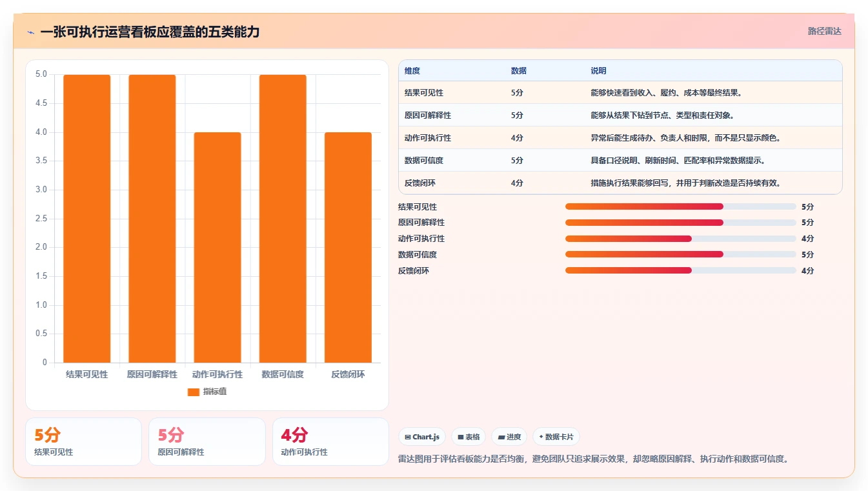Select the 表格 tag chip
Viewport: 868px width, 491px height.
tap(469, 437)
